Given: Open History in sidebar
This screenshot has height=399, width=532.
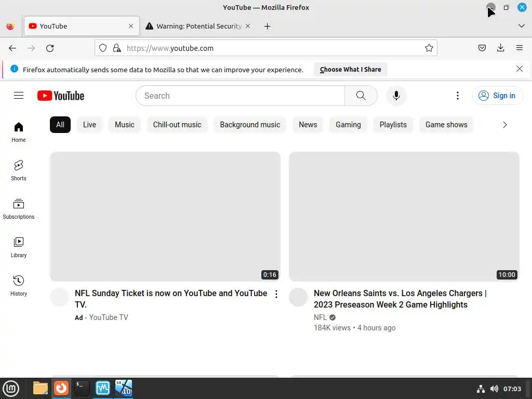Looking at the screenshot, I should click(19, 286).
